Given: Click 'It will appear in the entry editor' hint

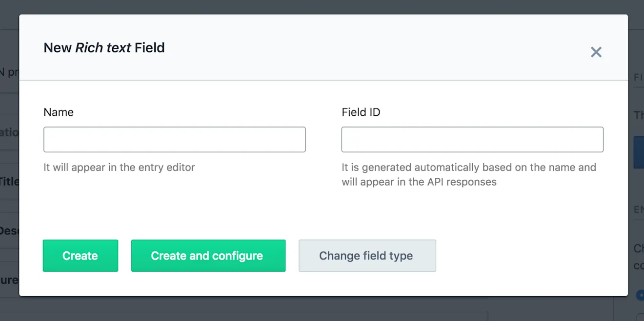Looking at the screenshot, I should [x=119, y=168].
